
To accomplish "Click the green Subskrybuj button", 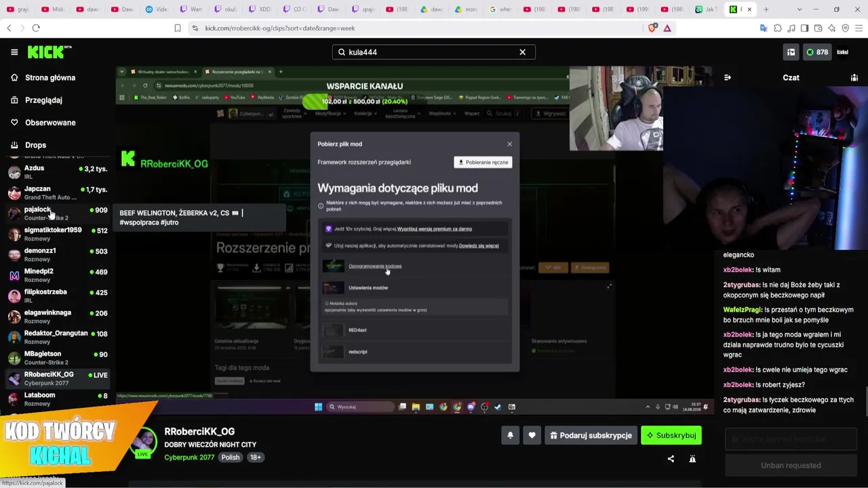I will (x=671, y=436).
